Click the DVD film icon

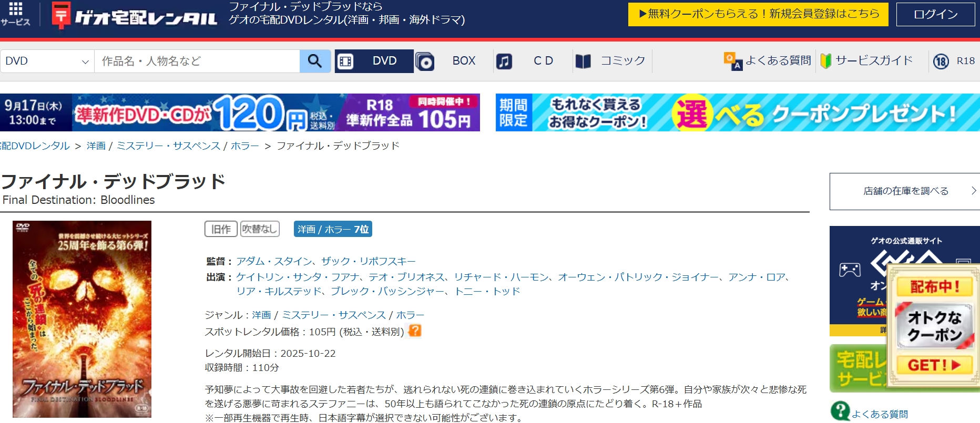[x=345, y=61]
